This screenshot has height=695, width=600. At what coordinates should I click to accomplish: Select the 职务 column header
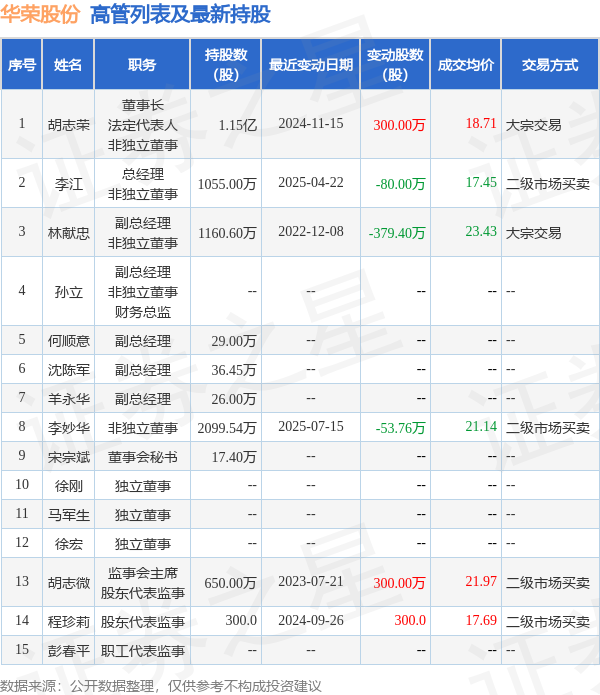(142, 65)
